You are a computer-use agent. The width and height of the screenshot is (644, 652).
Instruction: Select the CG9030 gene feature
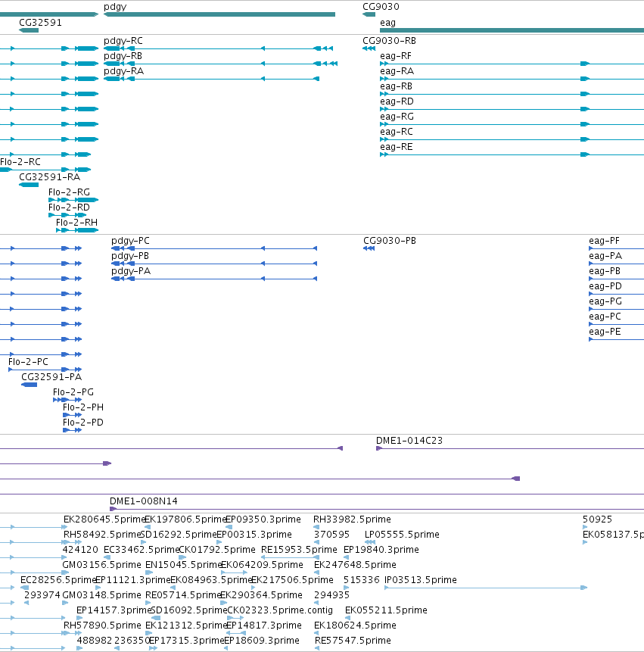[x=369, y=14]
